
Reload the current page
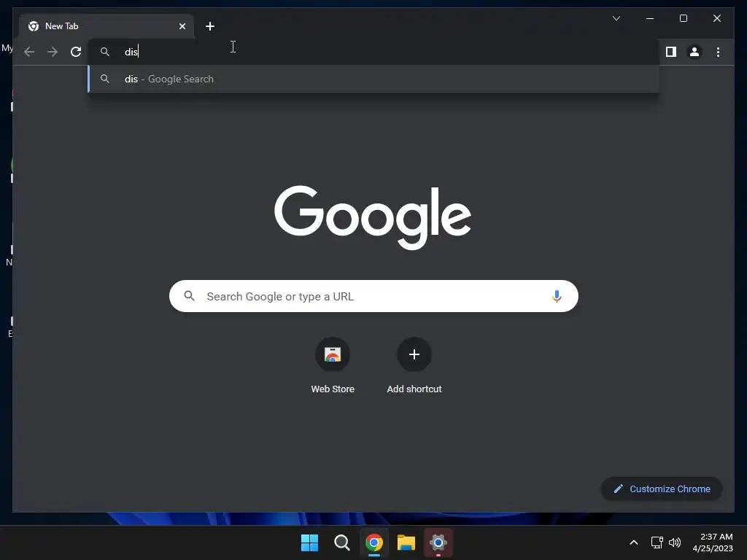76,52
